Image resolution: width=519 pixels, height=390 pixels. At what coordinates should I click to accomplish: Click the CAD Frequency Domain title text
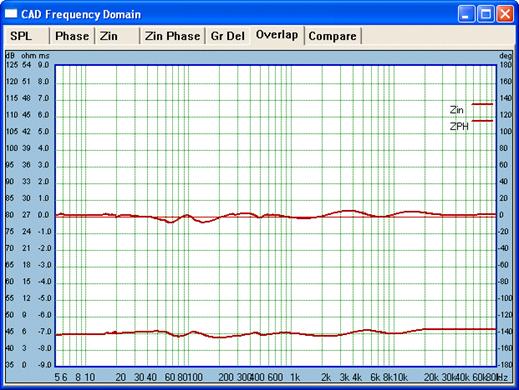pyautogui.click(x=81, y=14)
